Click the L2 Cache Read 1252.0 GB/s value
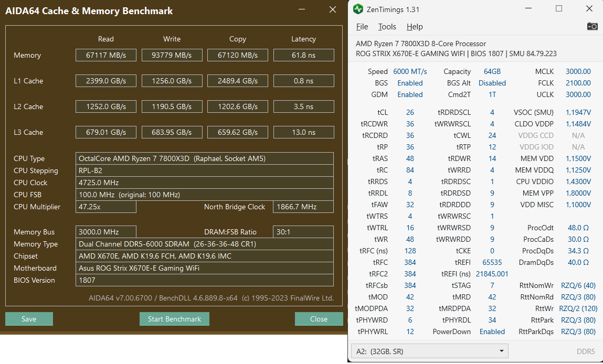 tap(106, 106)
